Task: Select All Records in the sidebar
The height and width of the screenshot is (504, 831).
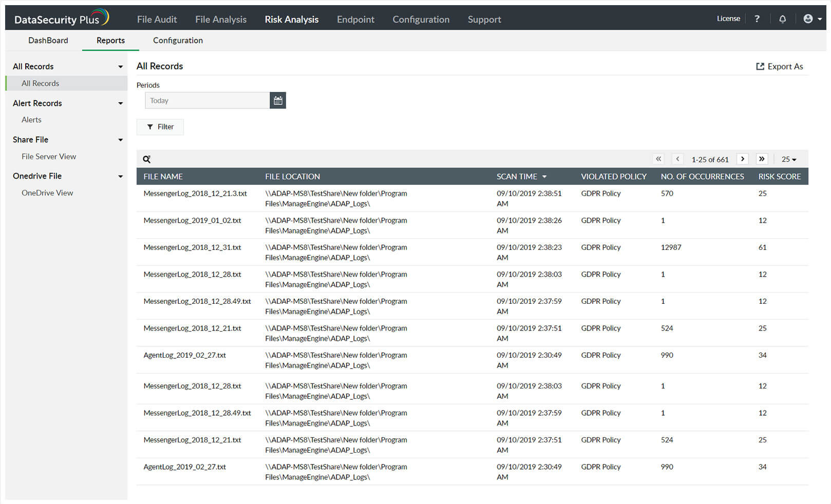Action: point(67,84)
